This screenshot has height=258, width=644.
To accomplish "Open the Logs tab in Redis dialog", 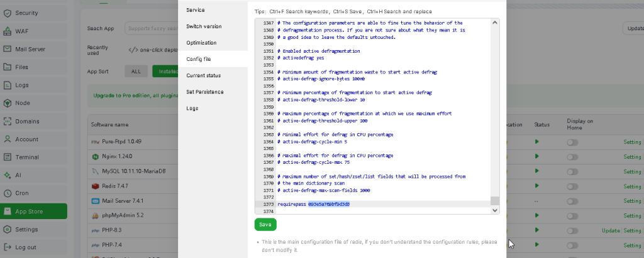I will [x=213, y=109].
